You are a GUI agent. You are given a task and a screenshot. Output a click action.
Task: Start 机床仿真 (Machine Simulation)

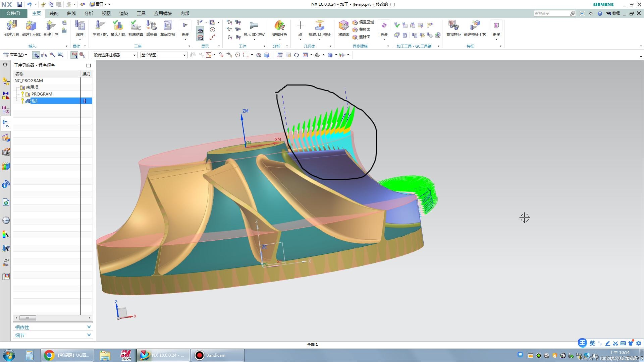[136, 28]
